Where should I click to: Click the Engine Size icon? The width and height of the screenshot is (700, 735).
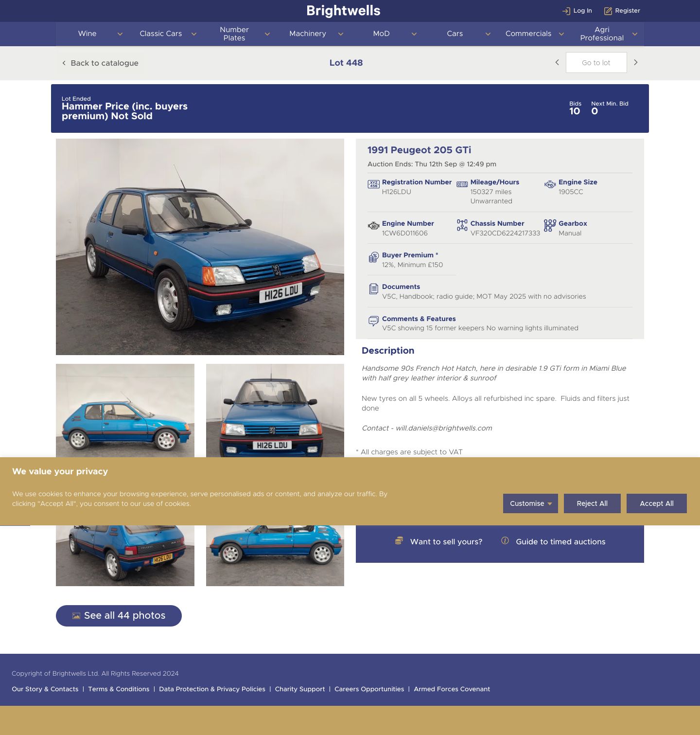pos(550,184)
